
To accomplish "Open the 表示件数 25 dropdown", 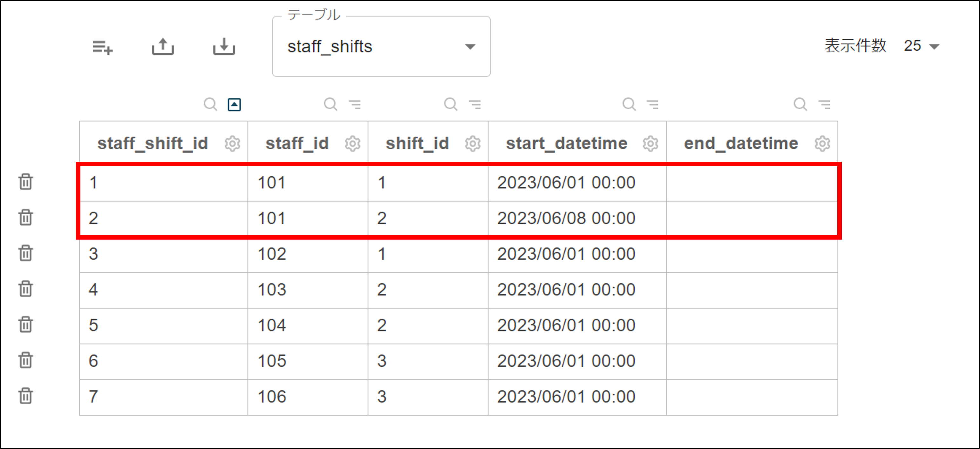I will point(922,46).
